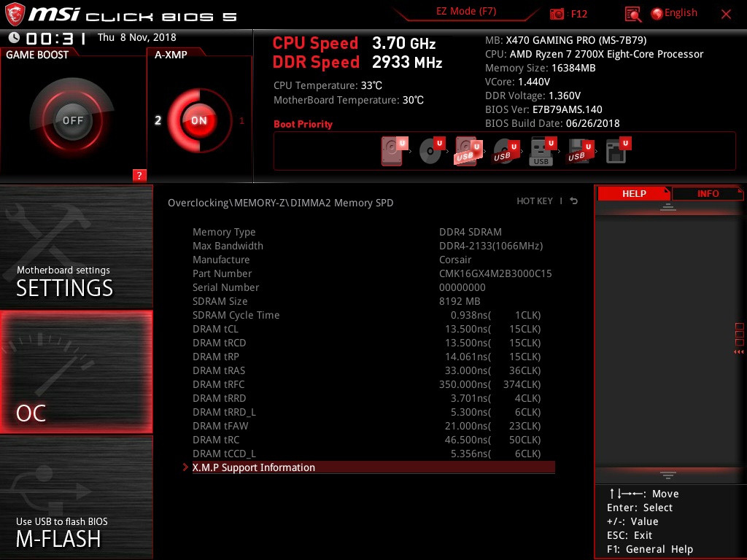Click the back arrow next to HOT KEY

point(574,201)
